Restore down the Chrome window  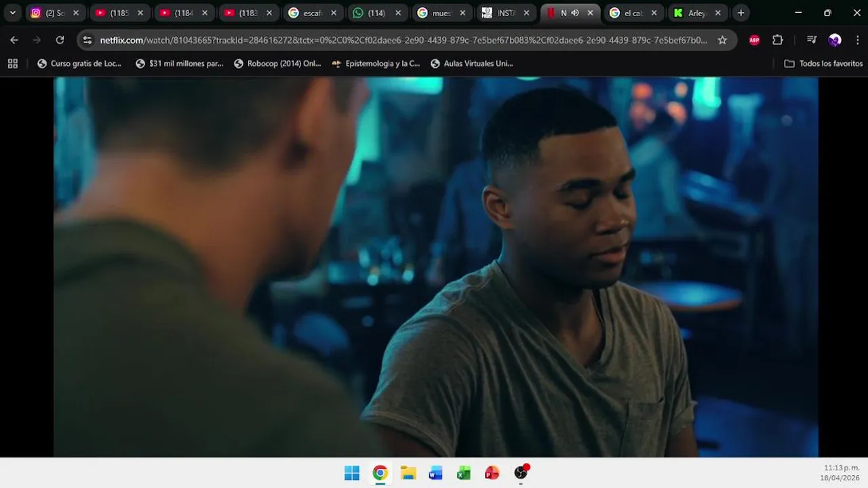point(827,13)
